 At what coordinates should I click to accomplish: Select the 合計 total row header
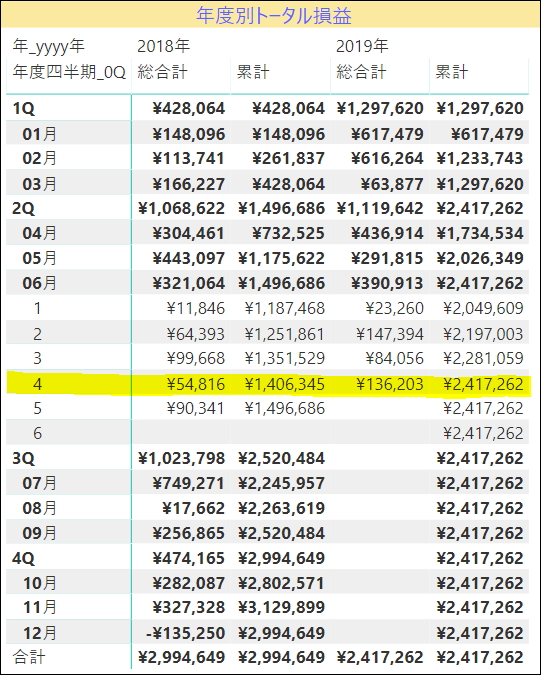coord(28,657)
